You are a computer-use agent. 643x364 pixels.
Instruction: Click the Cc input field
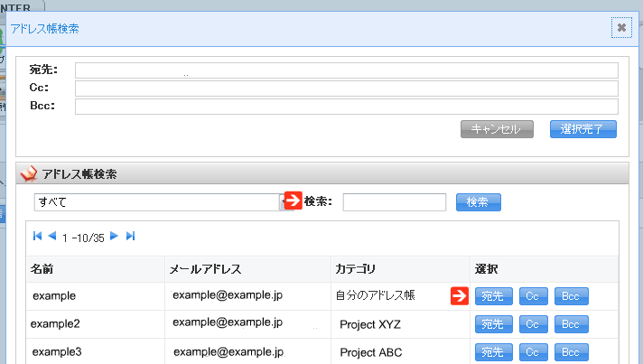(x=347, y=89)
